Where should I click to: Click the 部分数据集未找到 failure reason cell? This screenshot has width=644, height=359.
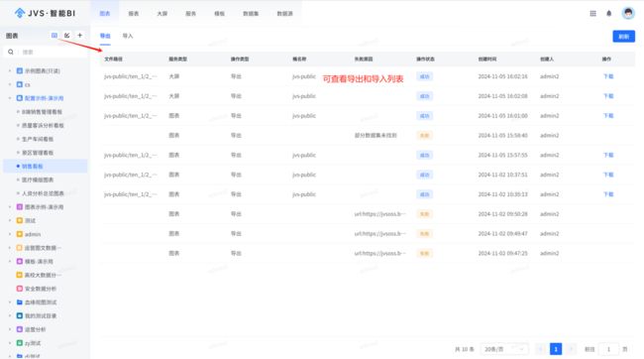point(376,135)
